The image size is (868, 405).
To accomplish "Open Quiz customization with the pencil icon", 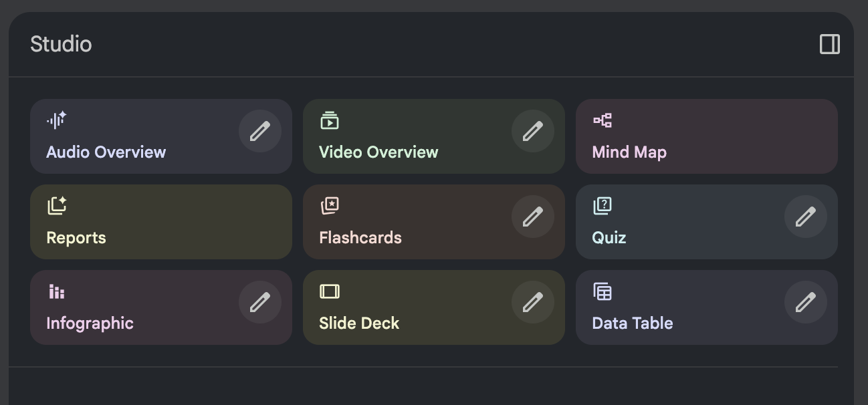I will click(x=806, y=217).
